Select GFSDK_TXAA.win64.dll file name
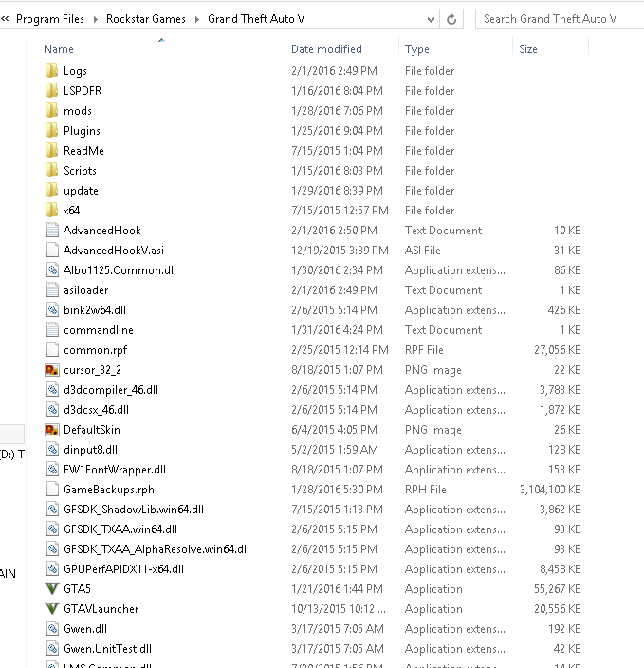 pyautogui.click(x=120, y=529)
